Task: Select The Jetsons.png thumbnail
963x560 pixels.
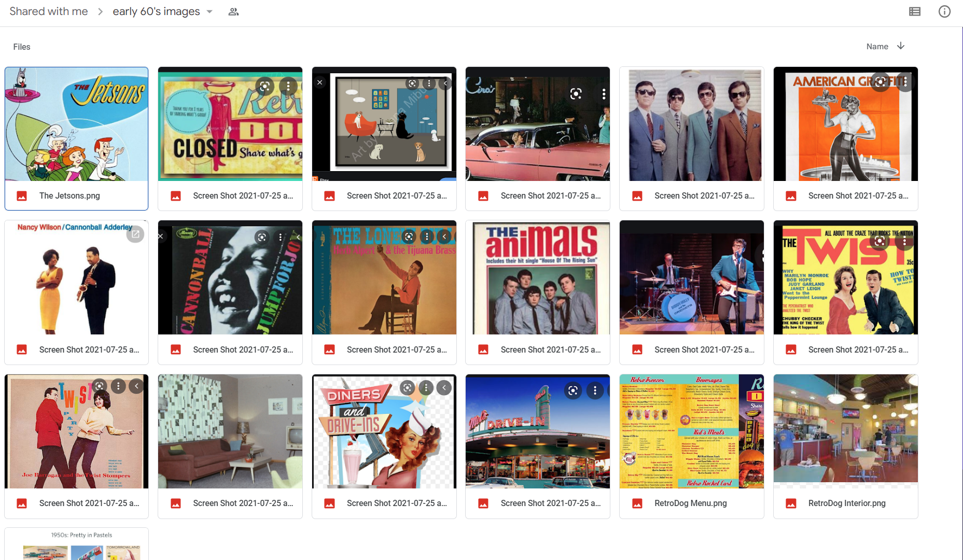Action: pyautogui.click(x=76, y=124)
